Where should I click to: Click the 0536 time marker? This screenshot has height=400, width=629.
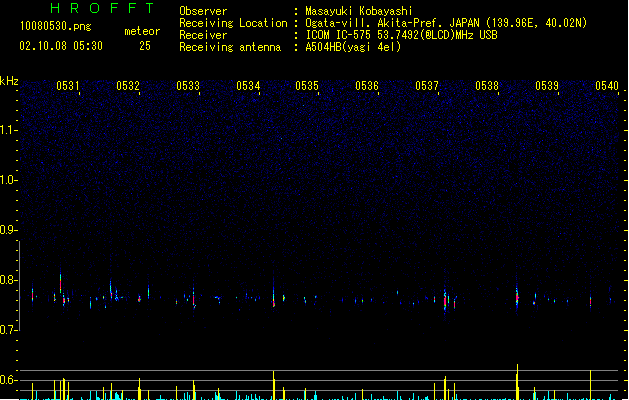pyautogui.click(x=367, y=86)
